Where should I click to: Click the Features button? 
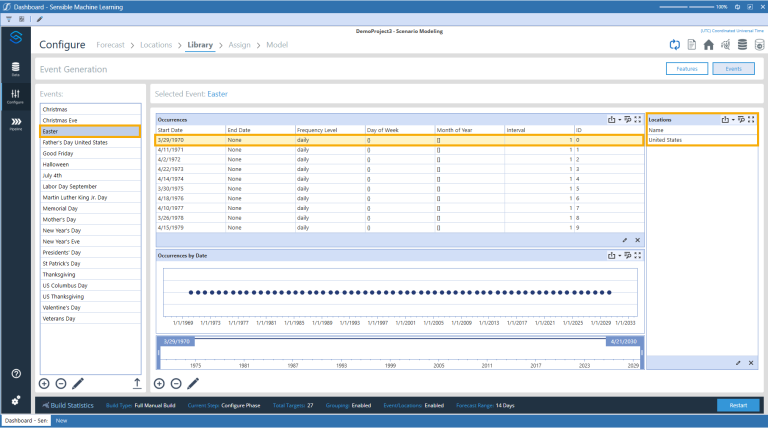686,69
